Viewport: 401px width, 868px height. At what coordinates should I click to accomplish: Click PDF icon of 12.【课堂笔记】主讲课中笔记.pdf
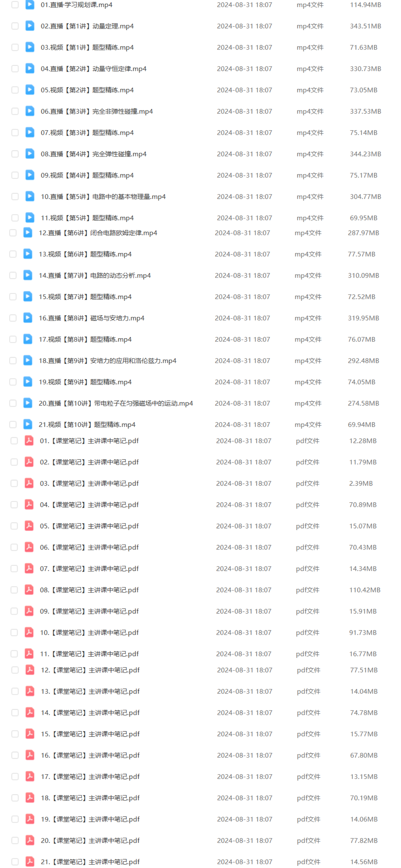pos(30,670)
